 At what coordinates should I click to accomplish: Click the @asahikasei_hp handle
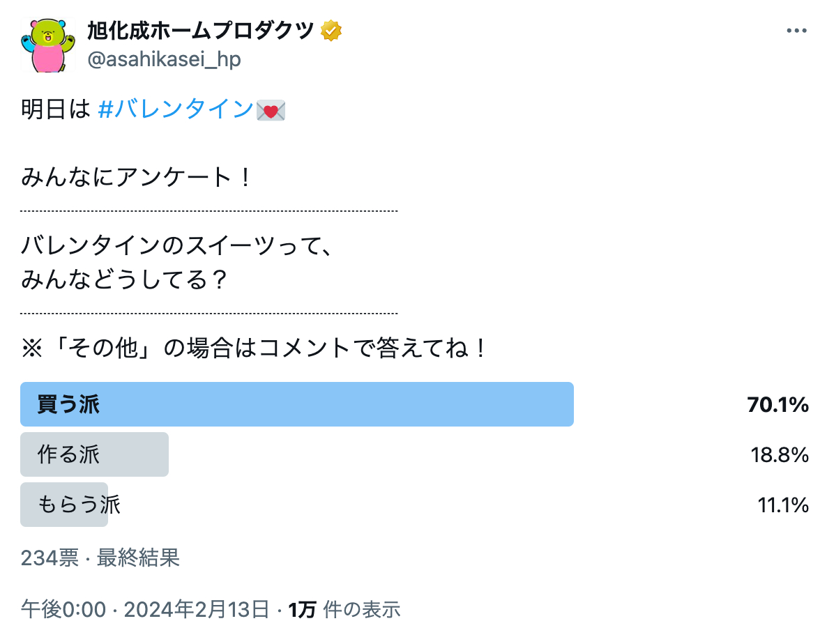point(164,60)
